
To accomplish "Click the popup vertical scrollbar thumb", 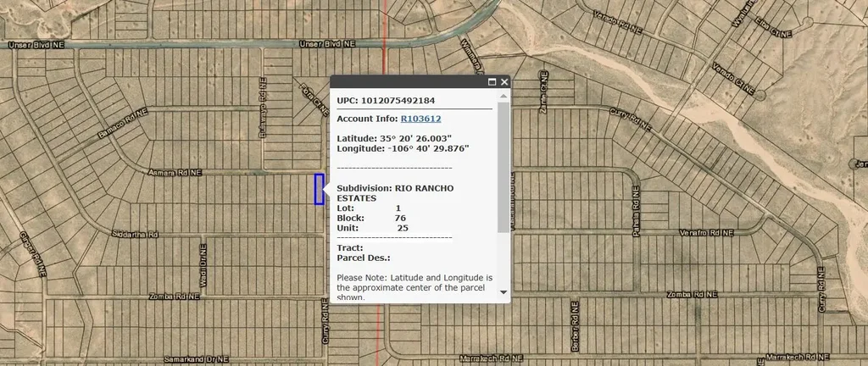I will tap(504, 165).
